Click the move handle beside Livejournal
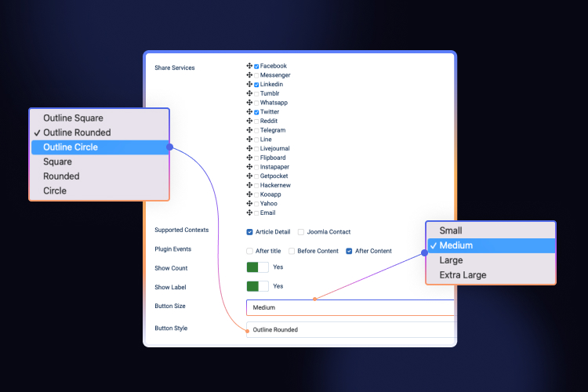 click(249, 148)
